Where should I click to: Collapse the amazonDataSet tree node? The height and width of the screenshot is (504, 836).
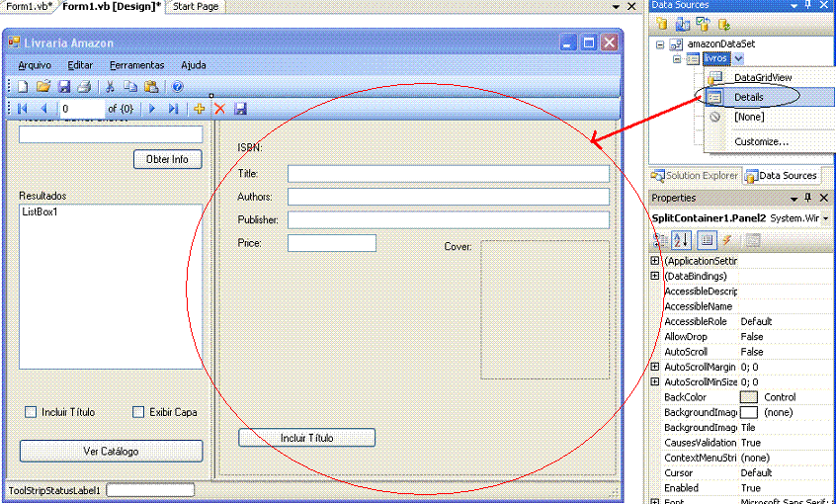coord(660,45)
